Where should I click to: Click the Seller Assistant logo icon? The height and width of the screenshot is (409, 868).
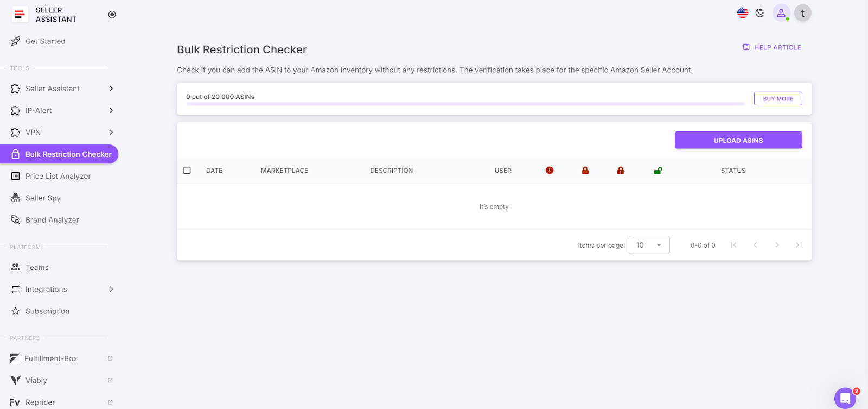(x=20, y=15)
